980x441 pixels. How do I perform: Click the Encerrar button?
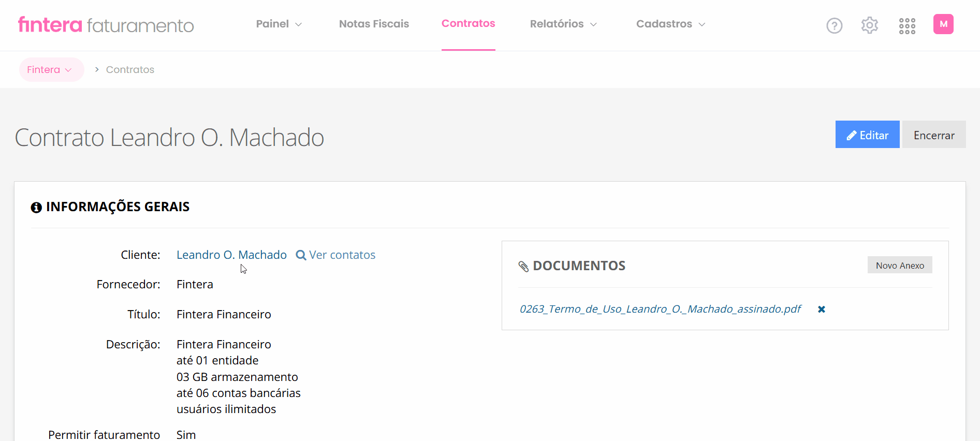coord(934,135)
